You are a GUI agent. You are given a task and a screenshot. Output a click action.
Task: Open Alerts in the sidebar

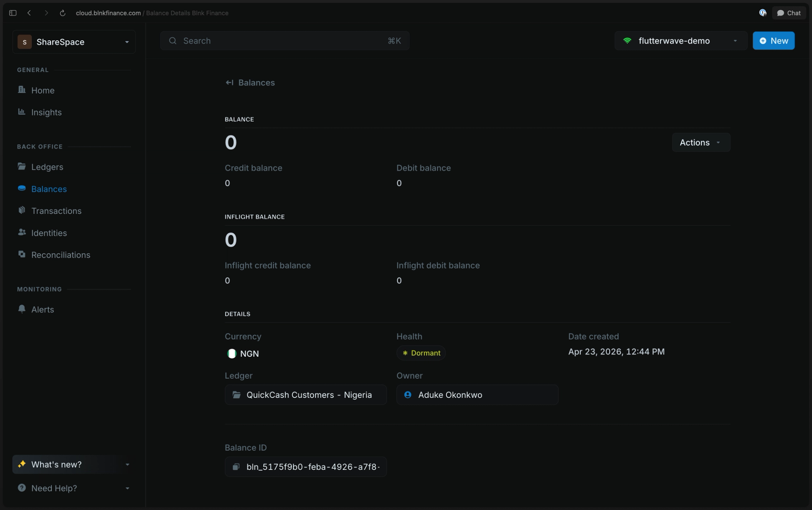point(43,309)
